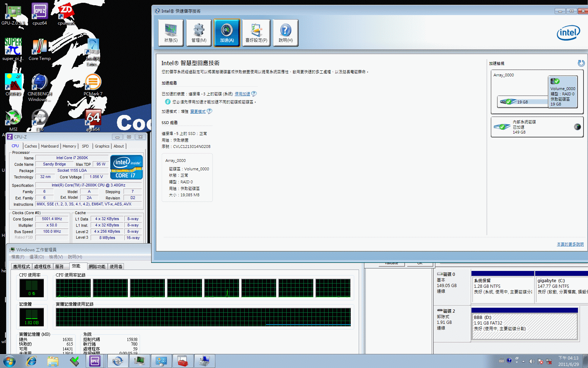Image resolution: width=588 pixels, height=368 pixels.
Task: Select the BBB (D:) FAT32 partition
Action: [525, 323]
